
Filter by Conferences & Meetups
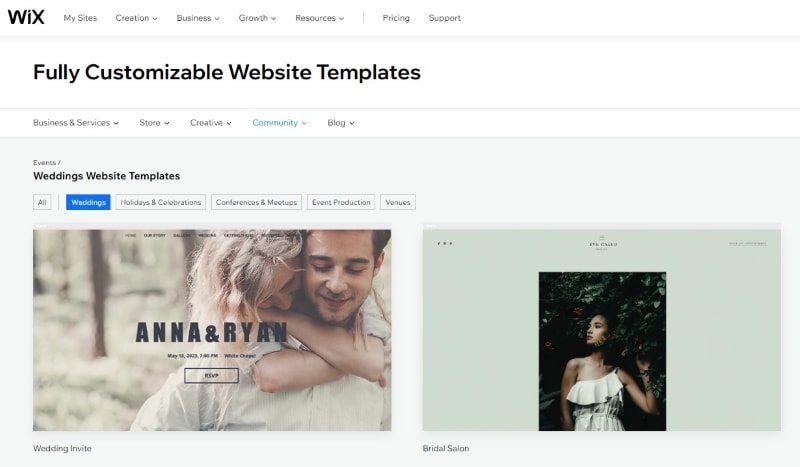pos(256,202)
